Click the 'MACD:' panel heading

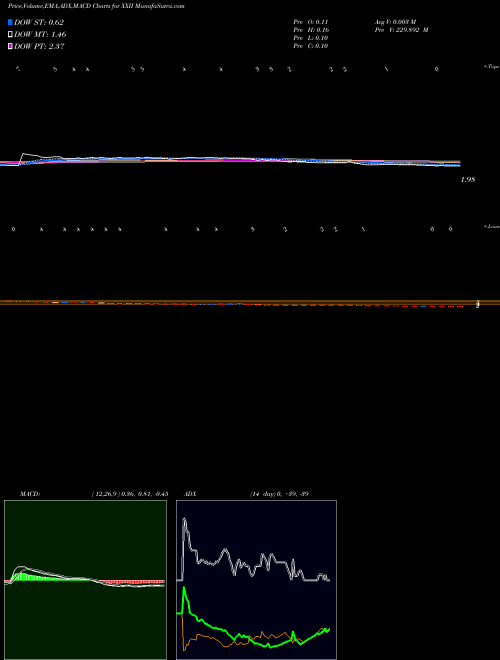tap(30, 494)
